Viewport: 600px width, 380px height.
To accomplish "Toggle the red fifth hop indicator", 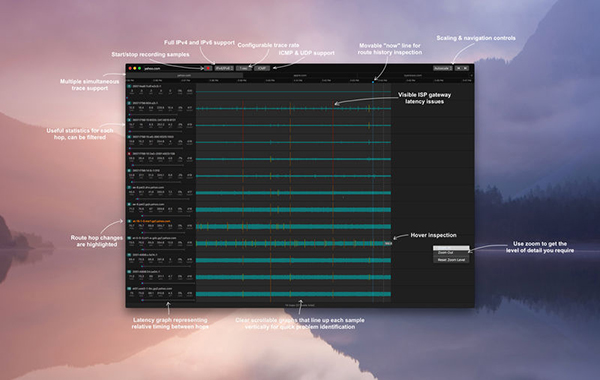I will [129, 154].
